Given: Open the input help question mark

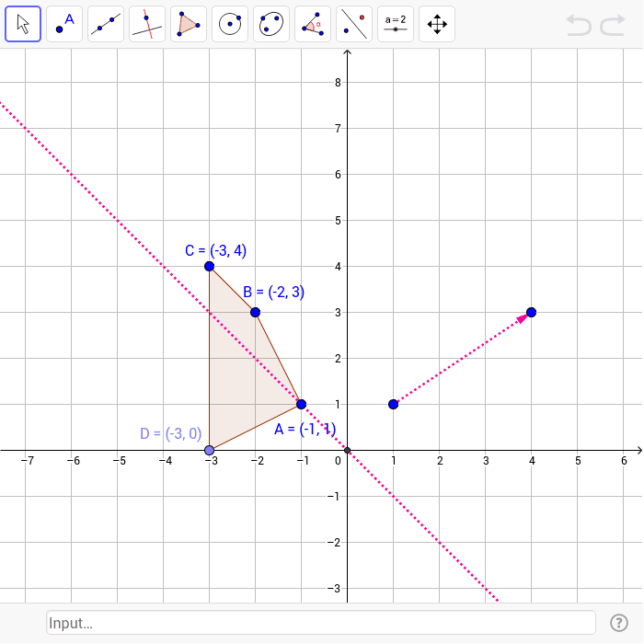Looking at the screenshot, I should click(618, 623).
